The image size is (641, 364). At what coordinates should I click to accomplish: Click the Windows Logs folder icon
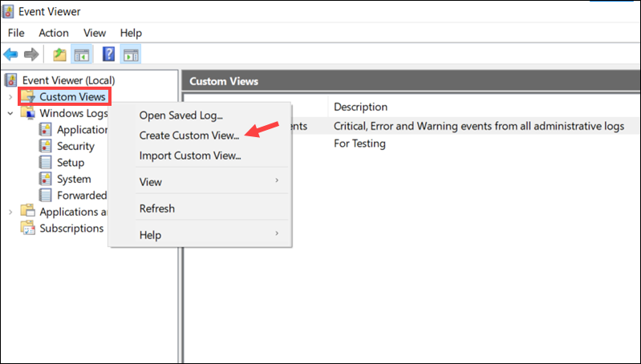click(28, 113)
